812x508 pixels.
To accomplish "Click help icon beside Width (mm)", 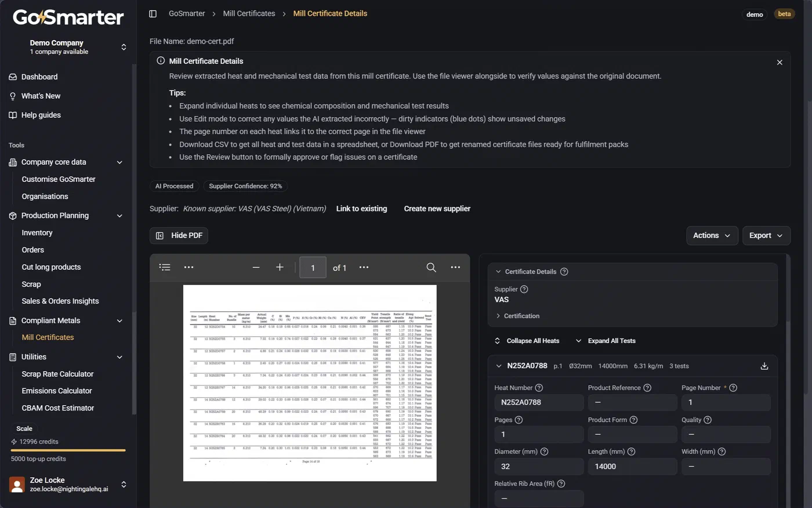I will (x=722, y=452).
